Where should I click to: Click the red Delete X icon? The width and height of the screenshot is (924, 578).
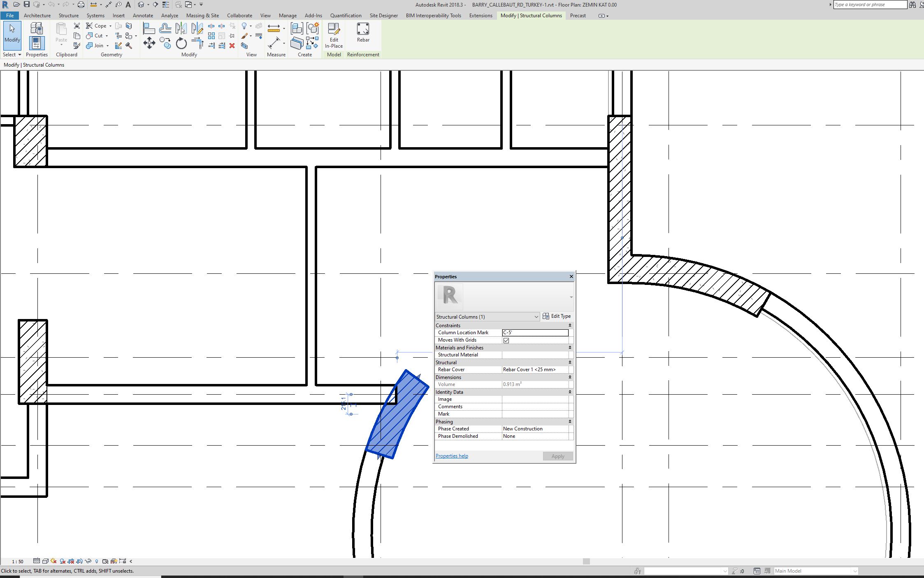click(232, 46)
